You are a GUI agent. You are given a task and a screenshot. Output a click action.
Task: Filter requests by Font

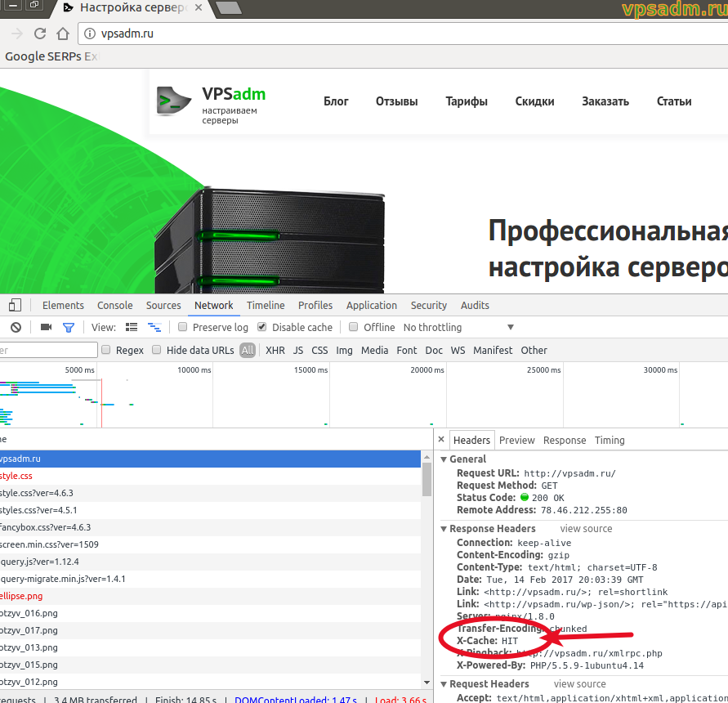pos(407,350)
